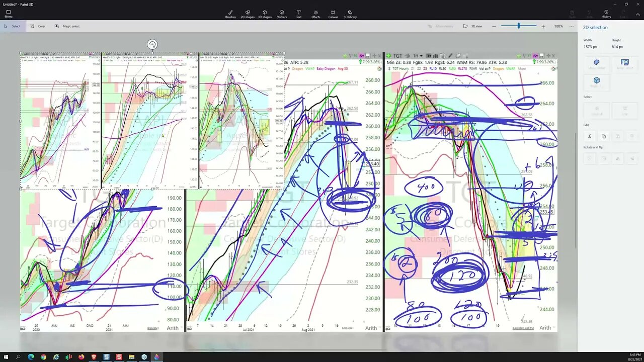Open Google Chrome from the taskbar
Screen dimensions: 644x362
[x=43, y=357]
